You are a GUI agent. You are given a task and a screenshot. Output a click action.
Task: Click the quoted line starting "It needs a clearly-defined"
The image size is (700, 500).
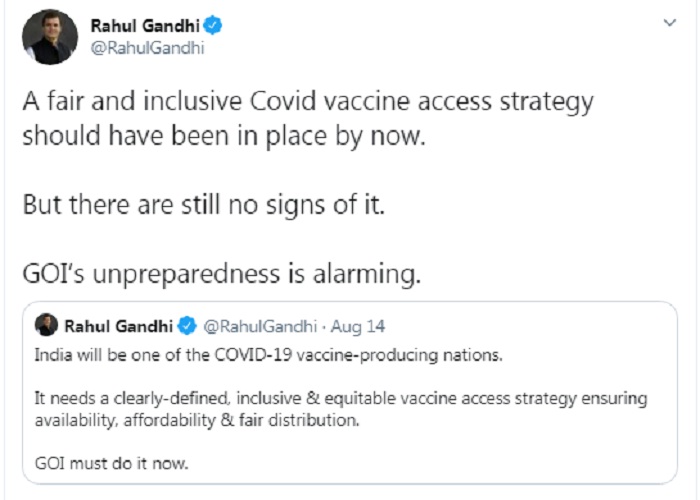[x=340, y=398]
